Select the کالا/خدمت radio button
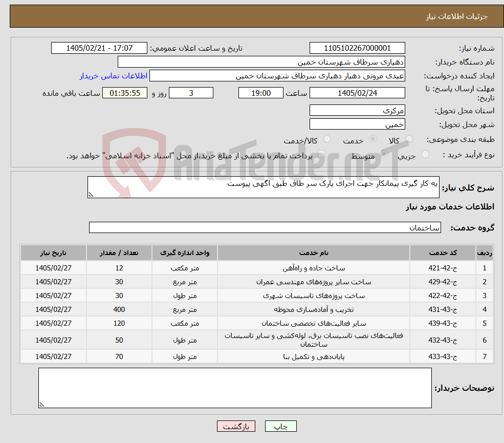The width and height of the screenshot is (504, 443). point(327,139)
